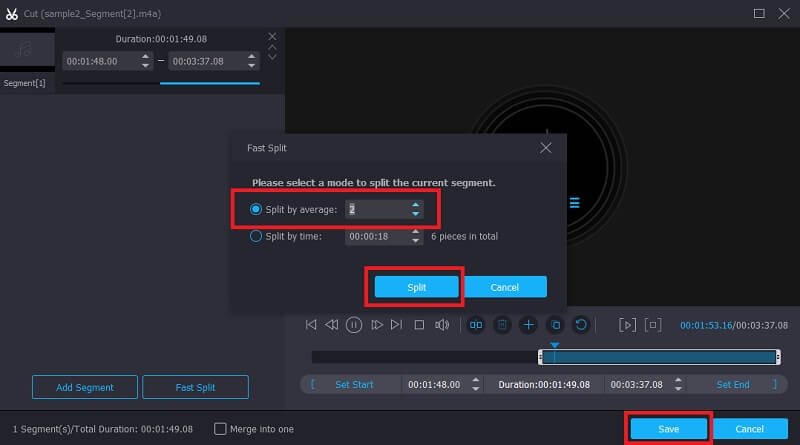Viewport: 800px width, 445px height.
Task: Click Save to keep the changes
Action: click(x=669, y=429)
